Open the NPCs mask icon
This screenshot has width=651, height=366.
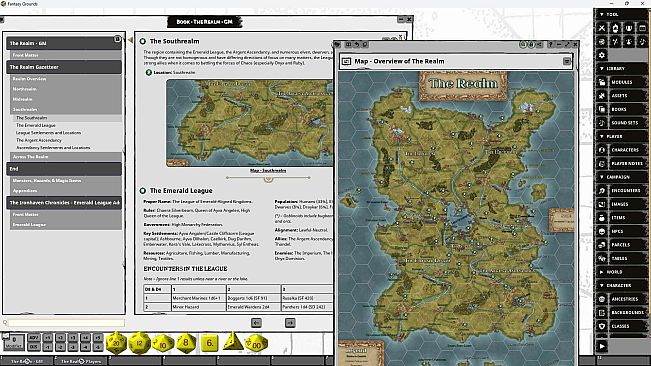(x=602, y=231)
